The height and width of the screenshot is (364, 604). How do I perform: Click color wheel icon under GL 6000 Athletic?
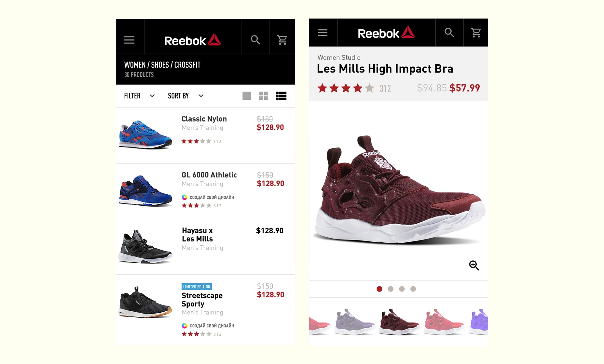185,197
